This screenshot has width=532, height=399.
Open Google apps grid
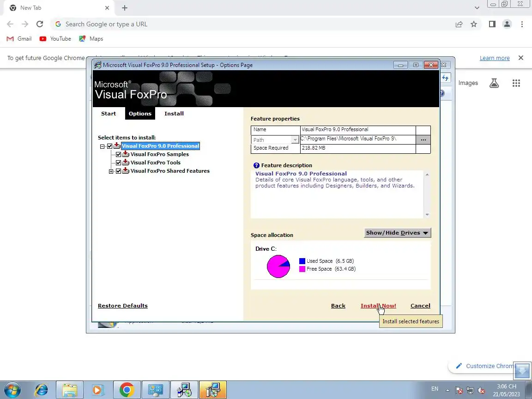click(516, 83)
